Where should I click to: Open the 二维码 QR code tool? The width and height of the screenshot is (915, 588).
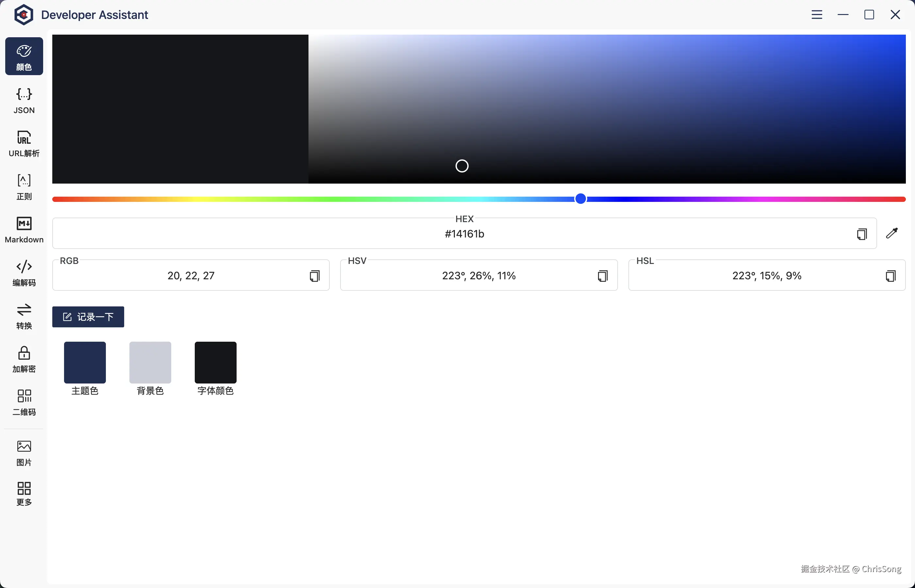24,402
